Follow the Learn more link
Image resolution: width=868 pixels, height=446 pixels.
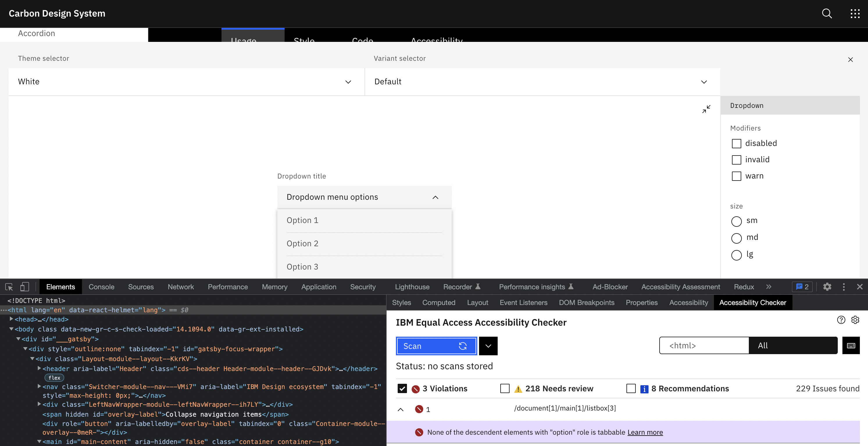645,432
